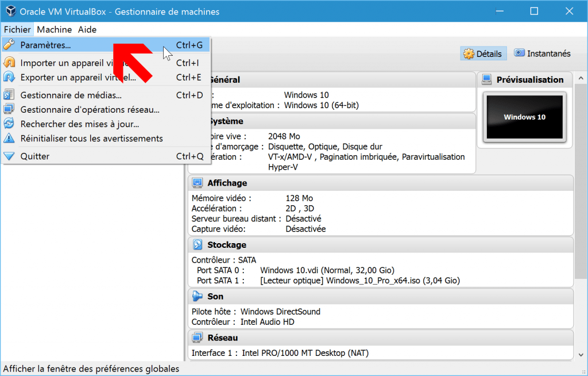Close the VirtualBox window
The height and width of the screenshot is (376, 588).
point(569,11)
